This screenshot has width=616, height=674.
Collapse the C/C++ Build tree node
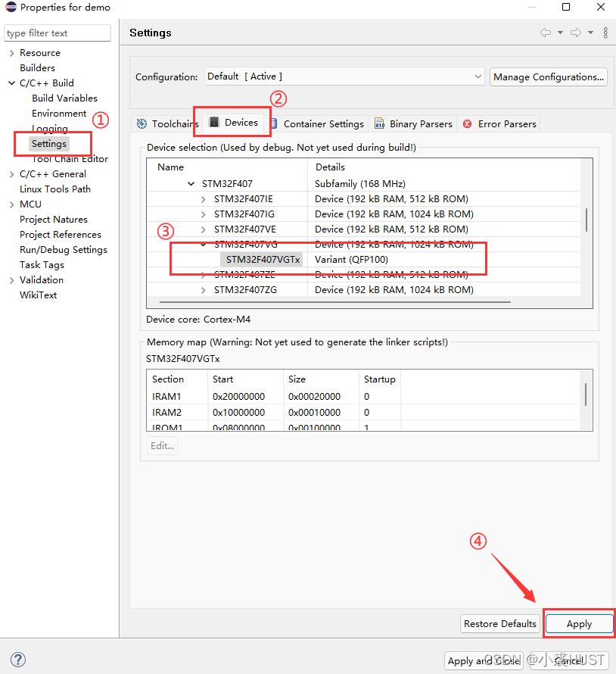click(x=11, y=83)
